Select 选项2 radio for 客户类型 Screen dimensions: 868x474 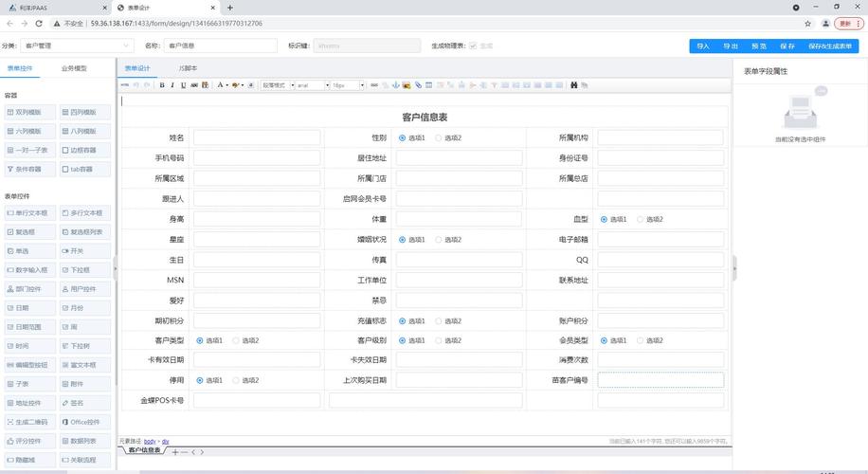click(236, 340)
